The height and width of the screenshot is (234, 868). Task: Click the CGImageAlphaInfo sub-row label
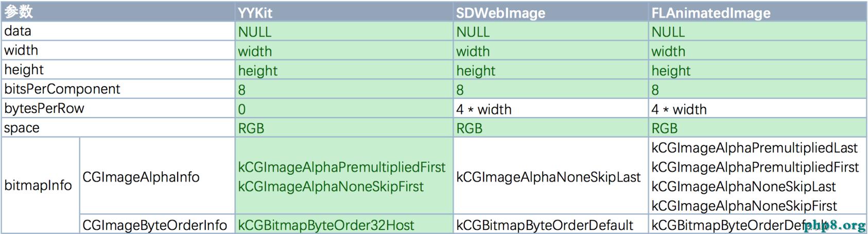tap(141, 177)
